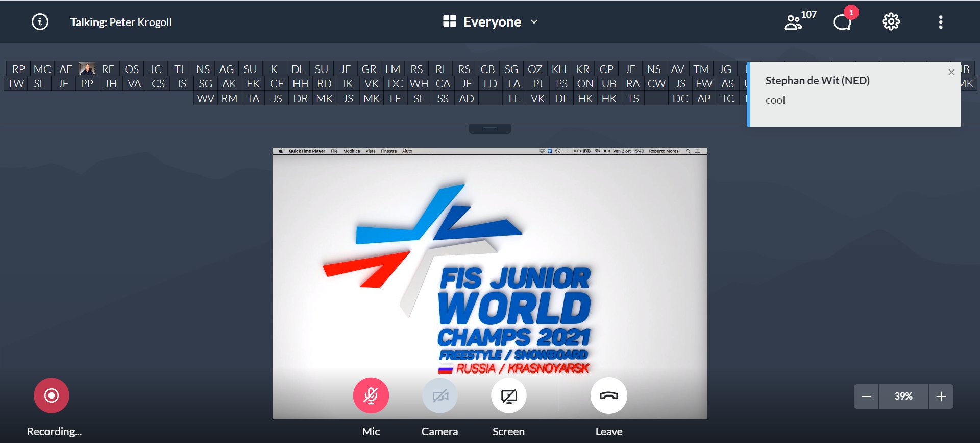This screenshot has width=980, height=443.
Task: Select participant tile TJ
Action: [179, 69]
